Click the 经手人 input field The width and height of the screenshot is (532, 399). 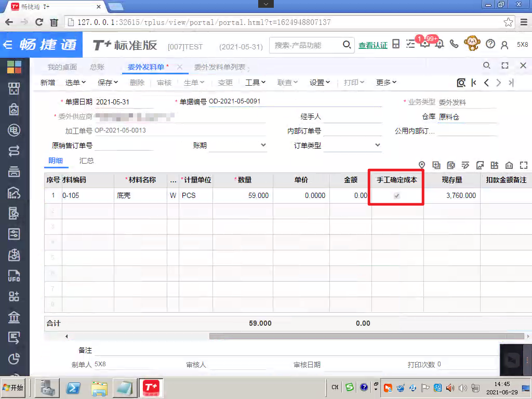pyautogui.click(x=352, y=117)
